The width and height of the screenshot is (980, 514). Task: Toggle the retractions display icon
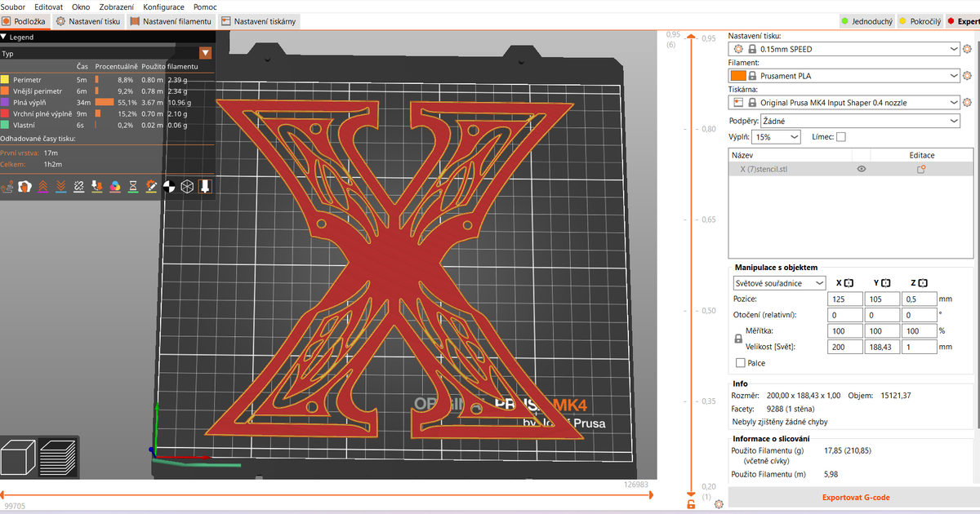click(x=42, y=186)
